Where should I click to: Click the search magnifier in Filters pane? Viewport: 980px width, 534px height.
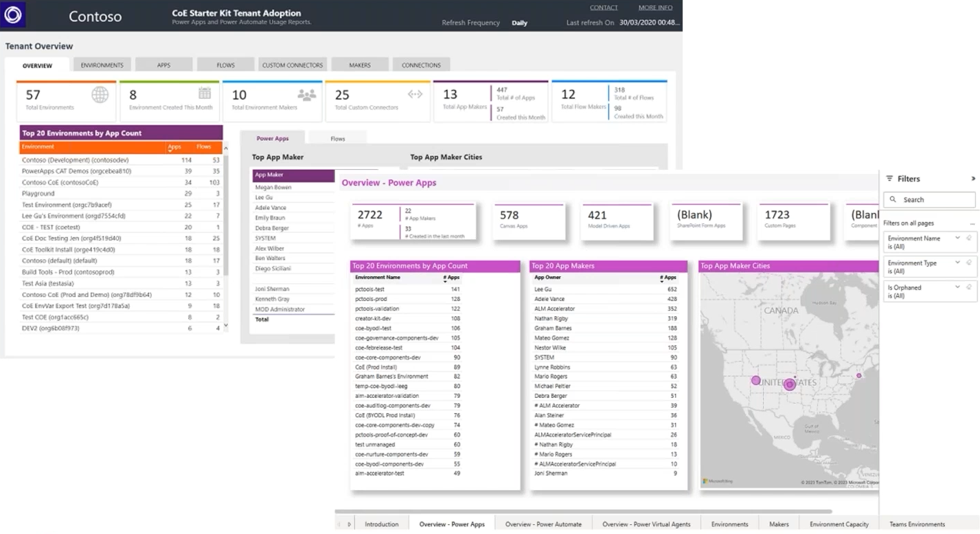(x=893, y=200)
